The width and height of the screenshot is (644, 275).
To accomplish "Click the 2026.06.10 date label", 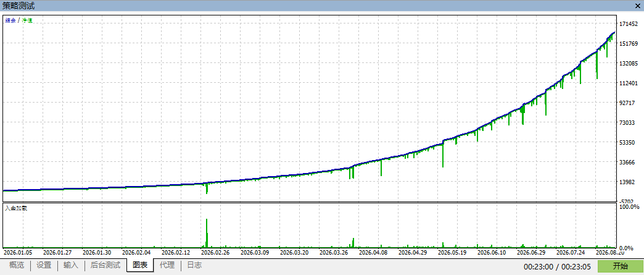I will point(492,253).
